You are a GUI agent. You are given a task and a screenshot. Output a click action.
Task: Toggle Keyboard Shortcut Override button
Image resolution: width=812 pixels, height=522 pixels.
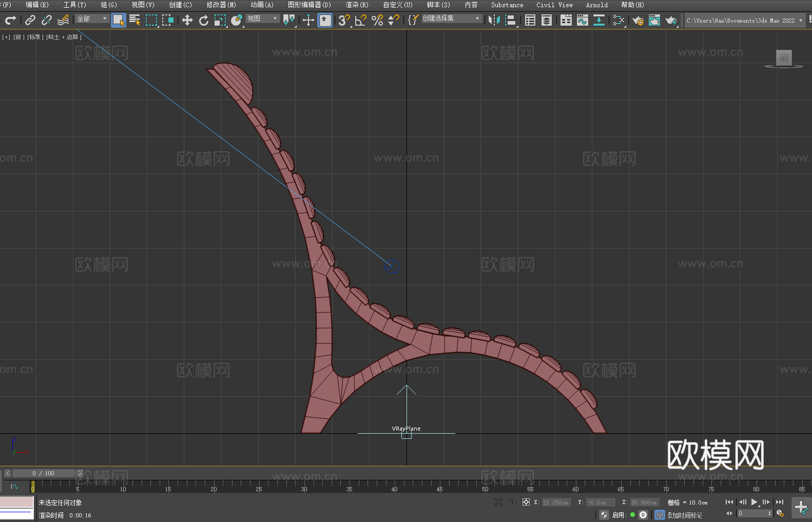325,20
